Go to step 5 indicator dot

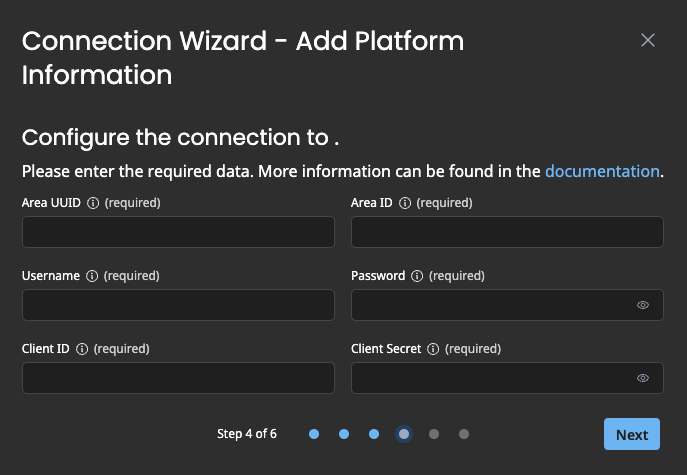434,434
